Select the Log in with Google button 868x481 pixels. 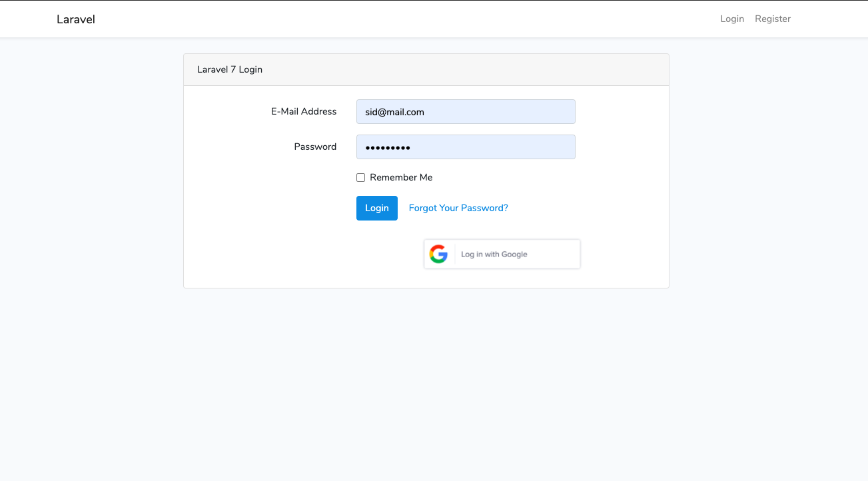click(x=502, y=254)
